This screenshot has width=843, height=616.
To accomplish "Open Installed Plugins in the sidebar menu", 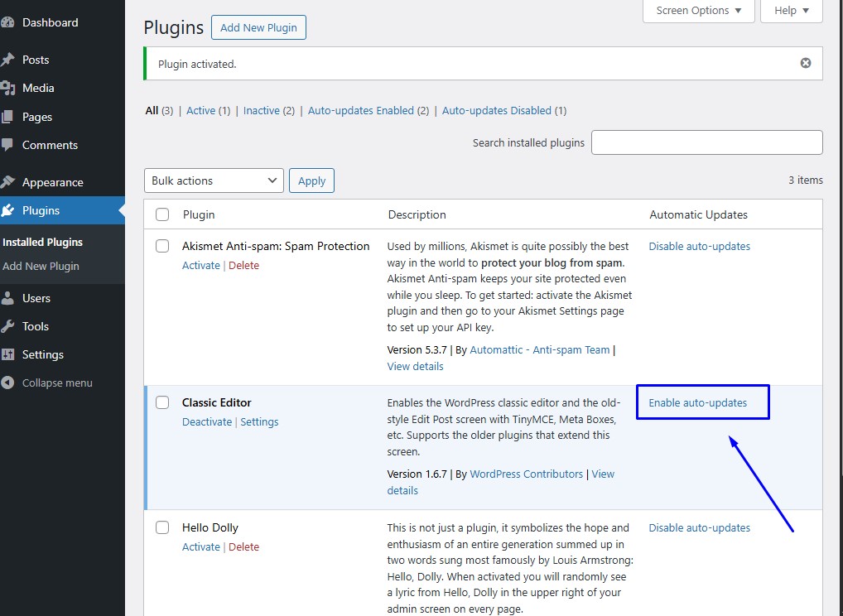I will click(43, 242).
